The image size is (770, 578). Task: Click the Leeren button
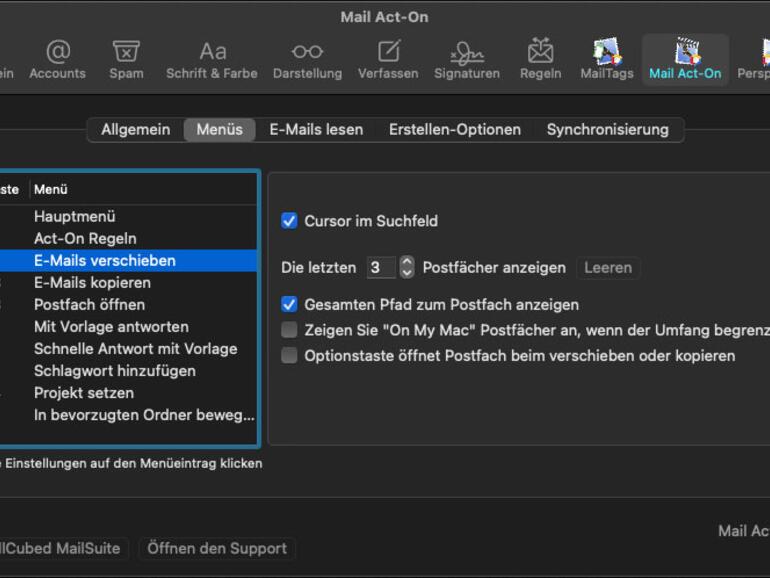click(x=608, y=267)
